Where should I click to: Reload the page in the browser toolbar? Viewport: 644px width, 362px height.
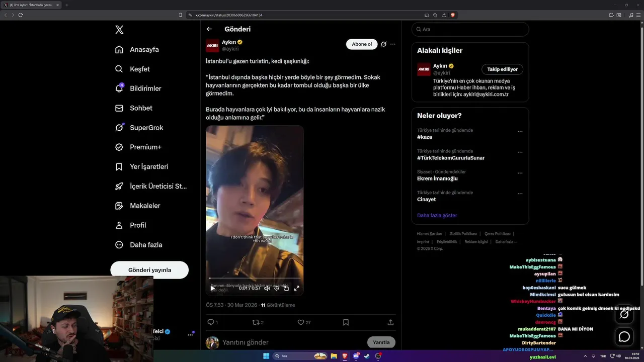21,15
